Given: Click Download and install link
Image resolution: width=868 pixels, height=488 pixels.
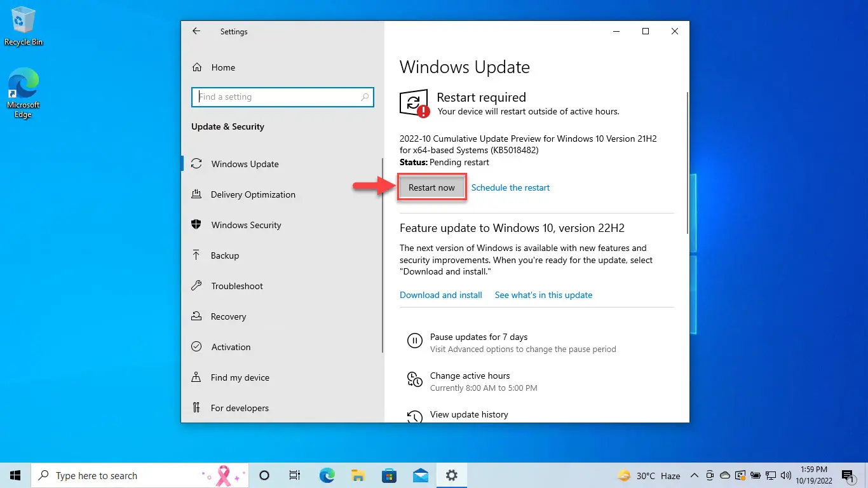Looking at the screenshot, I should tap(441, 295).
